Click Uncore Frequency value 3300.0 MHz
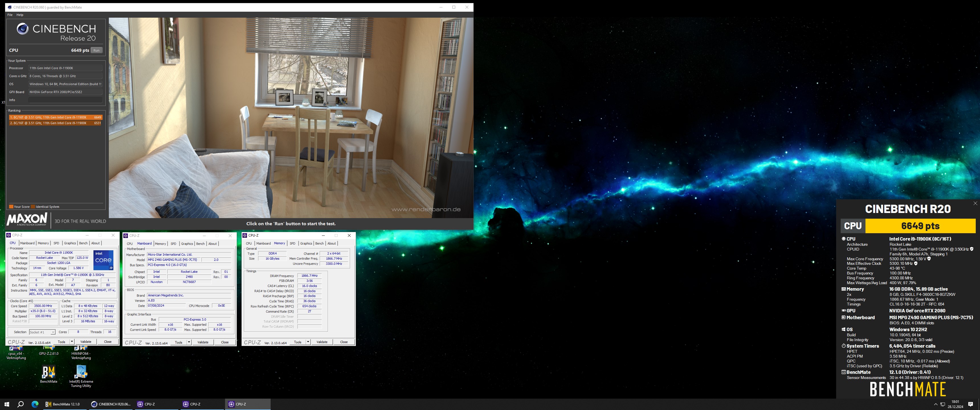Image resolution: width=980 pixels, height=410 pixels. (334, 264)
